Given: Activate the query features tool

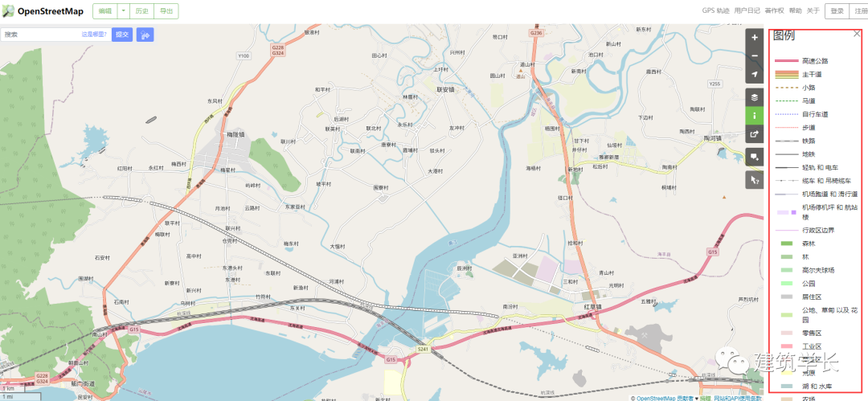Looking at the screenshot, I should coord(754,179).
